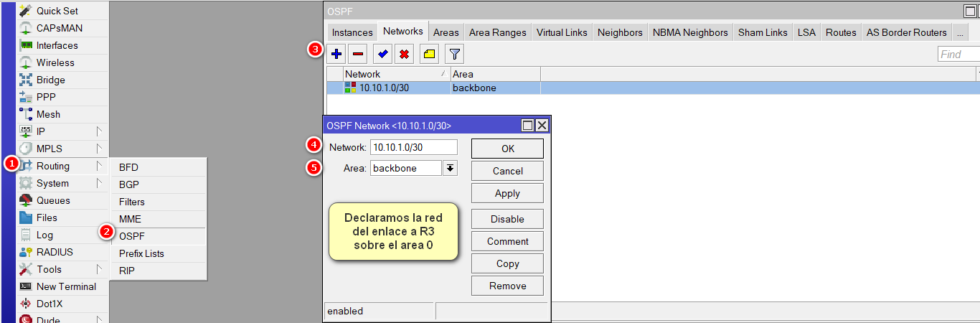The height and width of the screenshot is (323, 980).
Task: Click the Apply button
Action: 507,193
